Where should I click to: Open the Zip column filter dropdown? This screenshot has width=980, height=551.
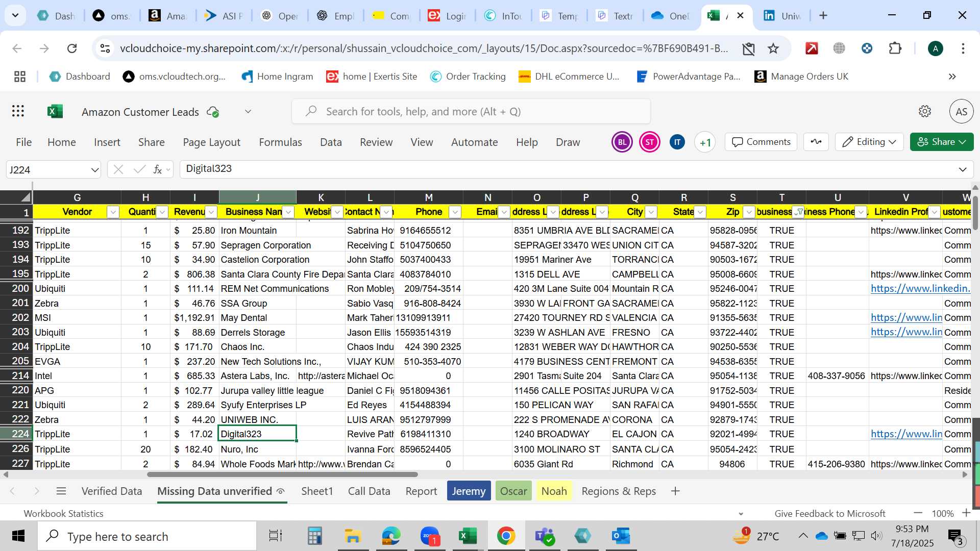pos(749,212)
